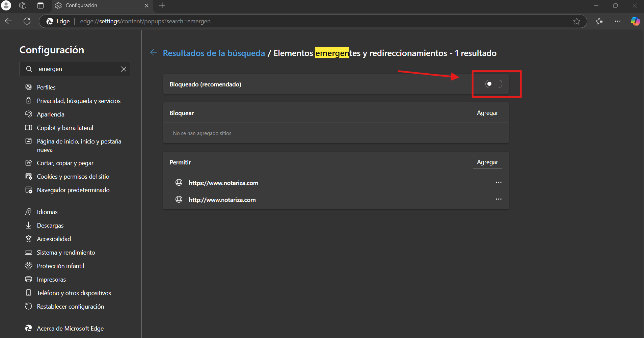Click the Impresoras printer icon

(x=29, y=279)
